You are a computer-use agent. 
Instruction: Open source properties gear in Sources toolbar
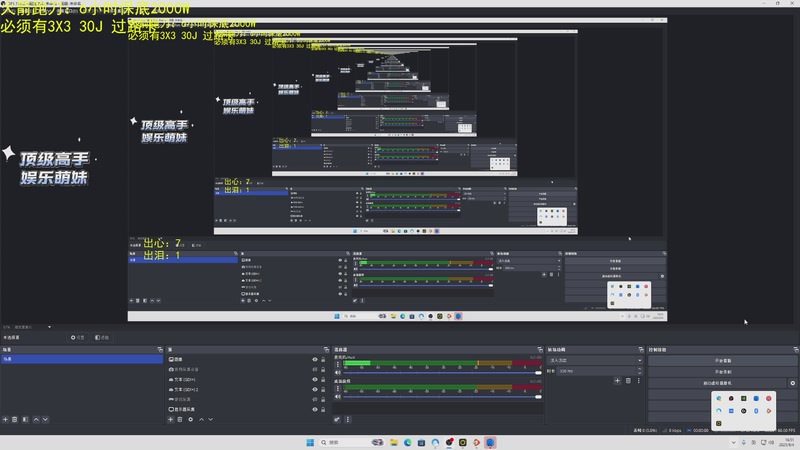[x=190, y=419]
